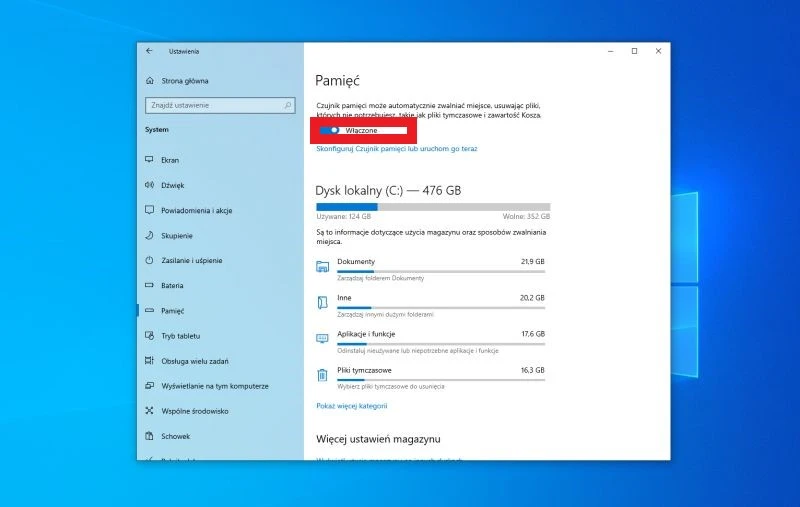The image size is (800, 507).
Task: Click the Dokumenty size value 21,9 GB
Action: coord(533,261)
